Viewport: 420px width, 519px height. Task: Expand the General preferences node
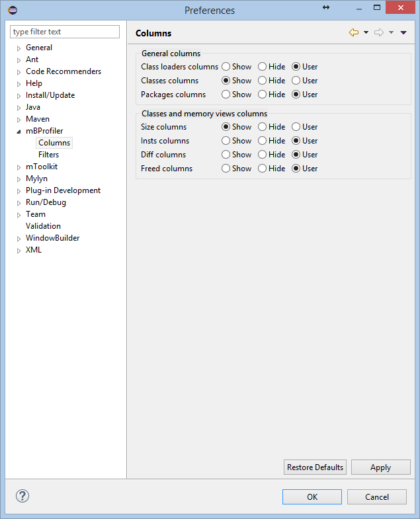(x=19, y=48)
